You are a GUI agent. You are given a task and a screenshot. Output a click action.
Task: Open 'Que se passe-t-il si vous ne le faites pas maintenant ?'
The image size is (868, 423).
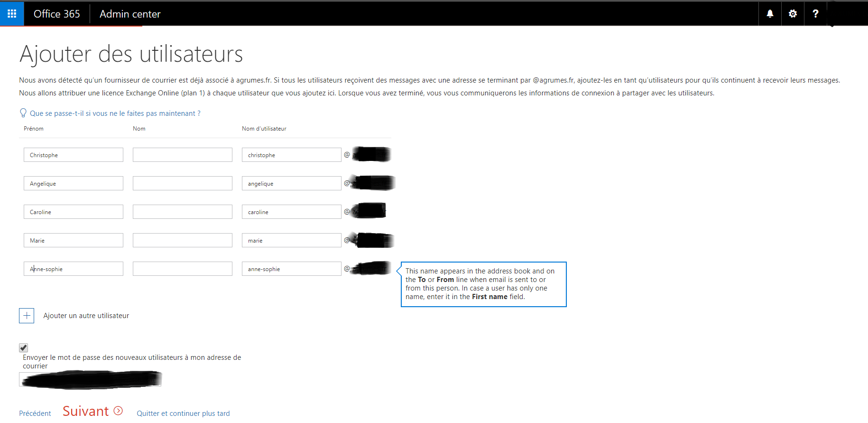click(115, 113)
